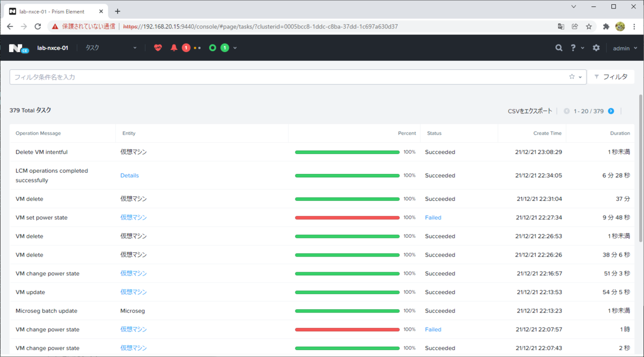644x357 pixels.
Task: Click browser back arrow
Action: 10,26
